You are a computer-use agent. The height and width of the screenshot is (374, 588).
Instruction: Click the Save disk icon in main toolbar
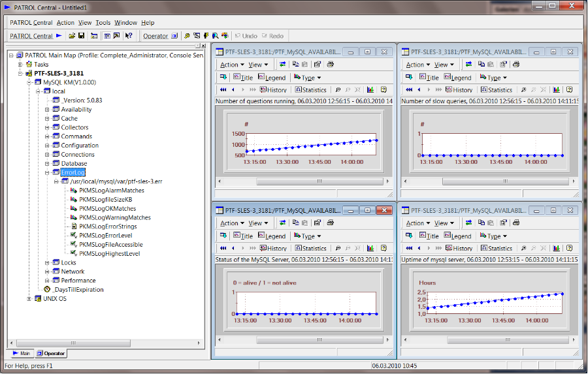[x=82, y=36]
